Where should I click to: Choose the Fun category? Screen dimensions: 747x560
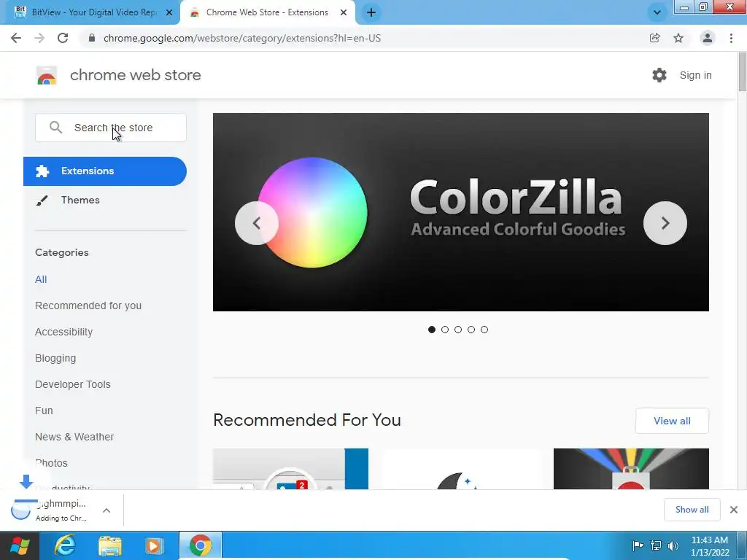coord(44,411)
